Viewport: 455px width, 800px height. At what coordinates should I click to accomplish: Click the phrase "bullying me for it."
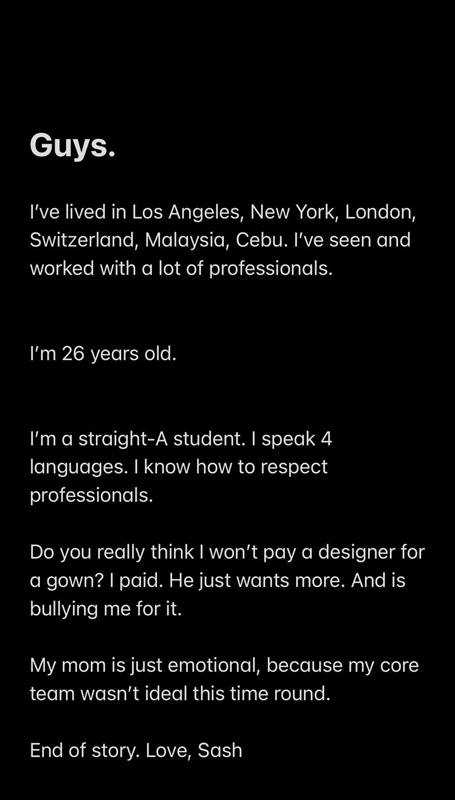pyautogui.click(x=106, y=610)
